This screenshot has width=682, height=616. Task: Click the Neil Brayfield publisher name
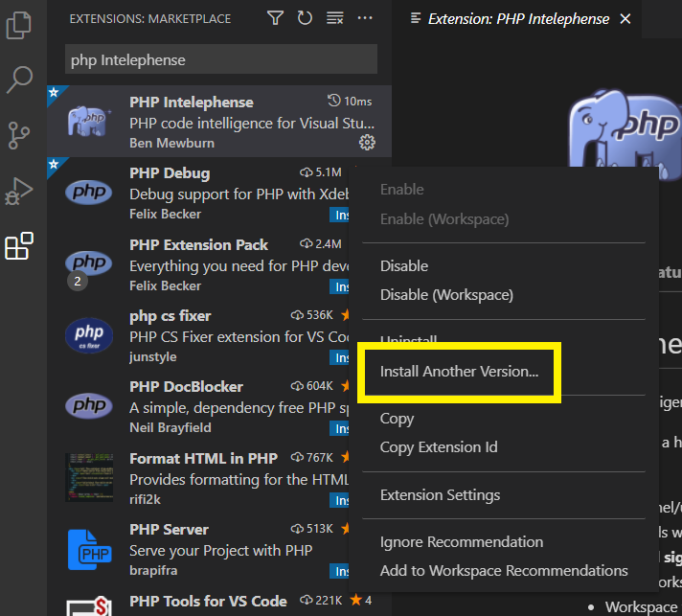170,427
